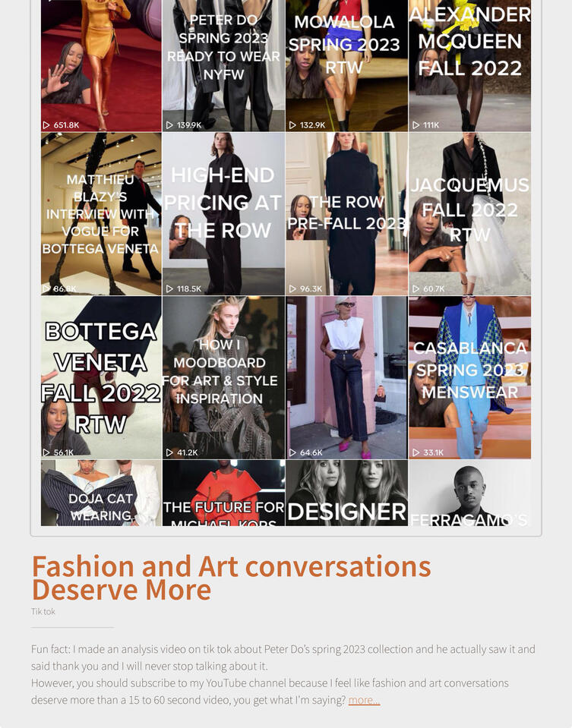Click play icon next to 118.5K
The height and width of the screenshot is (728, 572).
(169, 288)
